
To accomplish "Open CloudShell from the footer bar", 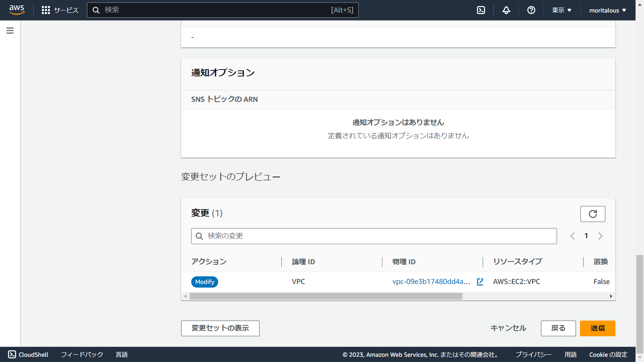I will (x=28, y=354).
